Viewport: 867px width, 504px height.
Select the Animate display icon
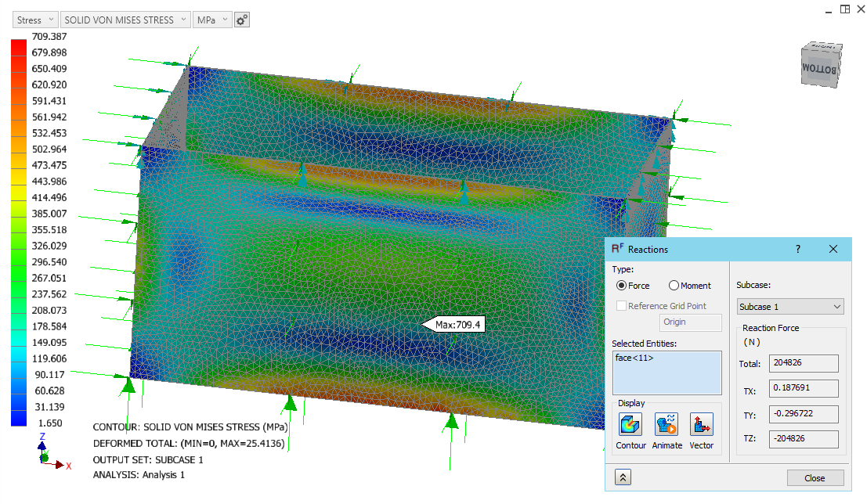click(x=667, y=425)
